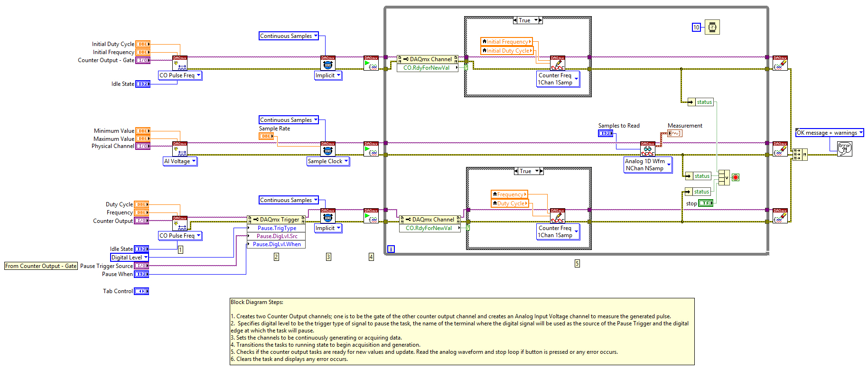Open CO Pulse Freq selector under the gate channel

180,75
